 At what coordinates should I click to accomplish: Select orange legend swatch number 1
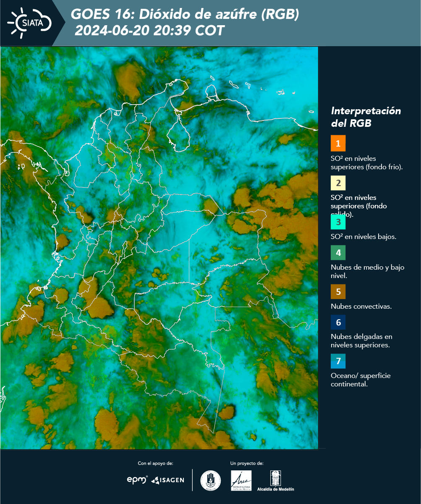(338, 143)
